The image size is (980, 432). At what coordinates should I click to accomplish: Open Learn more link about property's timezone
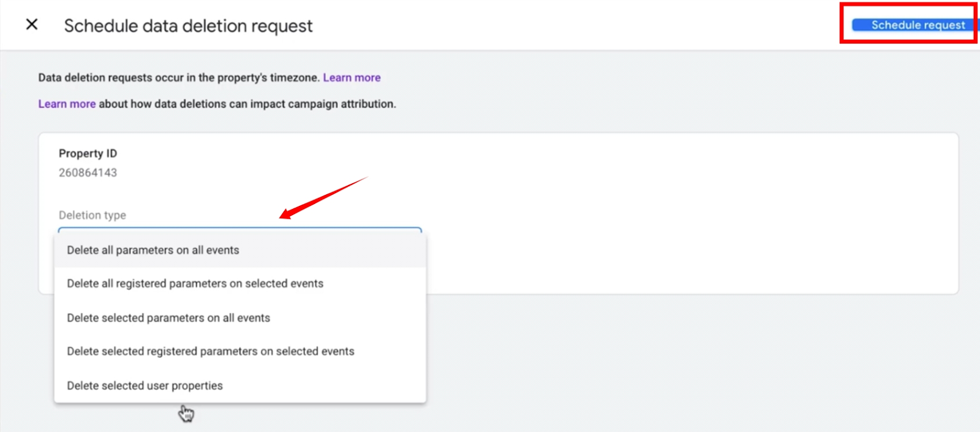click(x=352, y=78)
